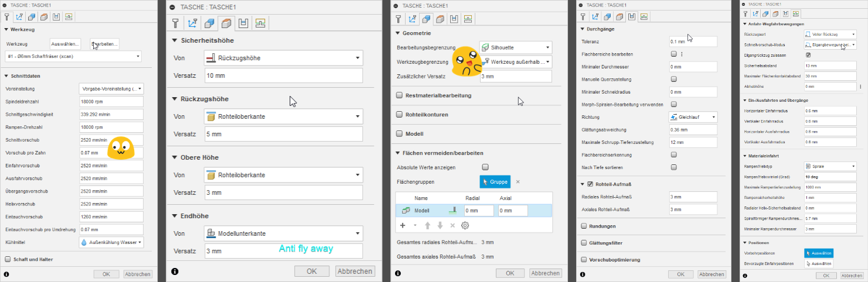Click the Toleranz input field
868x282 pixels.
(x=693, y=42)
